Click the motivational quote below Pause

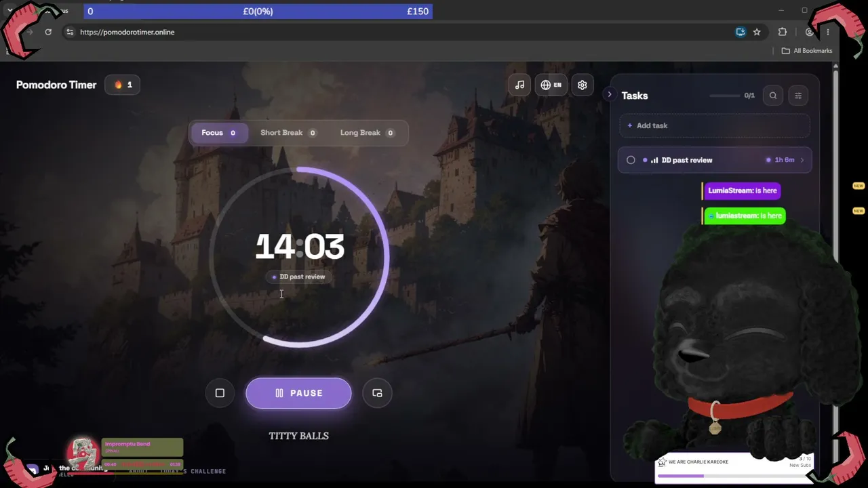click(298, 436)
